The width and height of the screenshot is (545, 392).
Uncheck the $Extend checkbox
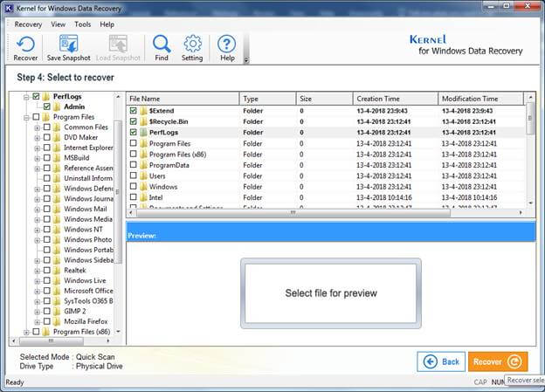click(133, 111)
